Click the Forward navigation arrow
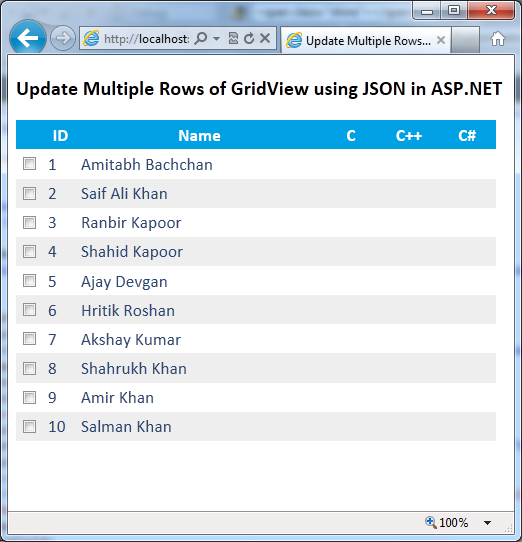This screenshot has height=542, width=522. pyautogui.click(x=63, y=38)
